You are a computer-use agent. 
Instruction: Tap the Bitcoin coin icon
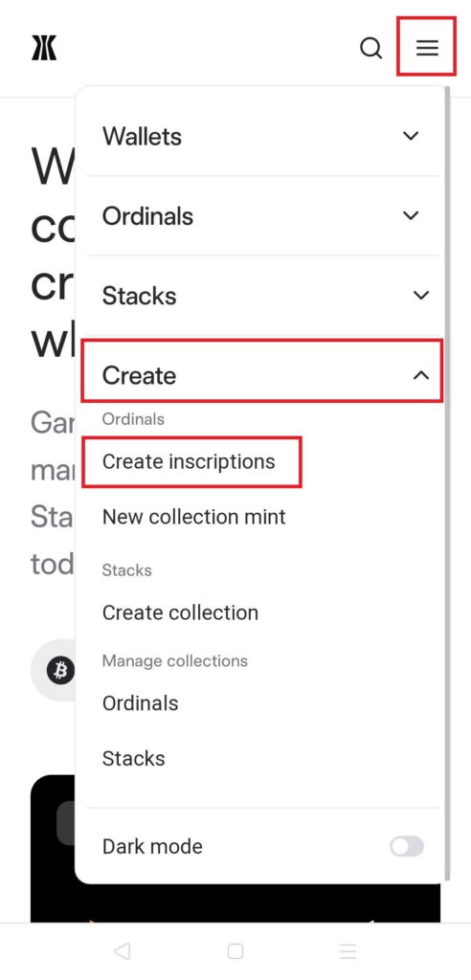pos(60,671)
